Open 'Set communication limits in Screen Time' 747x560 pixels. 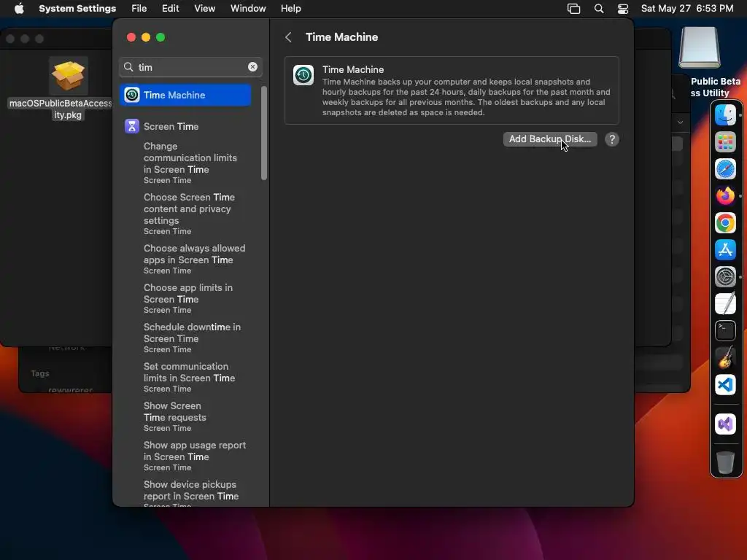point(190,377)
